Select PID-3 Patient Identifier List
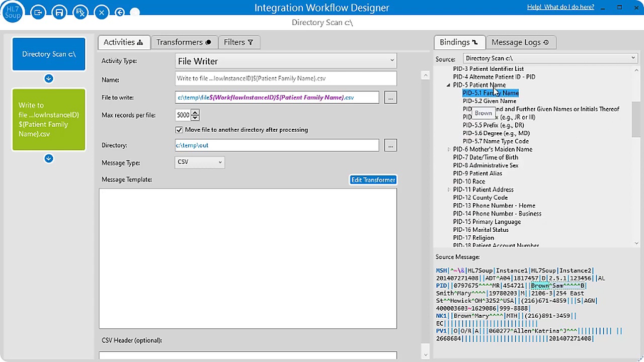The height and width of the screenshot is (362, 644). [488, 69]
